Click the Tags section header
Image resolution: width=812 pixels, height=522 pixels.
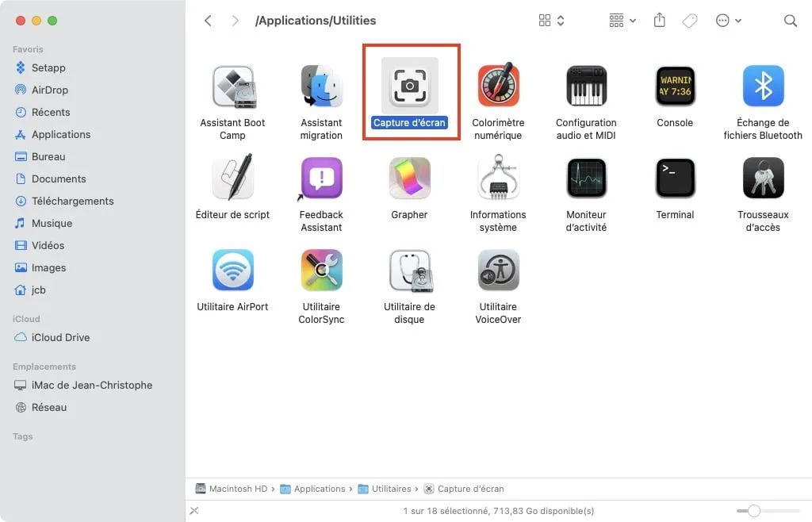(x=23, y=437)
